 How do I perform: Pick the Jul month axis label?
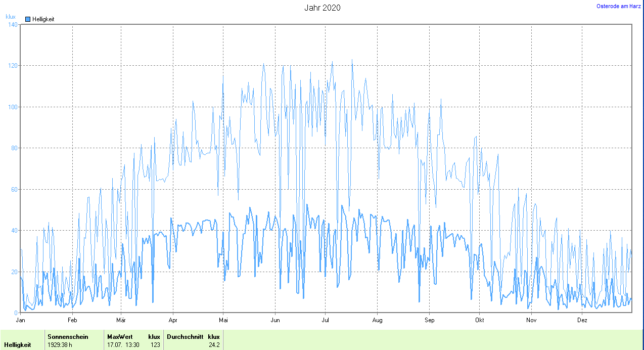tap(326, 320)
